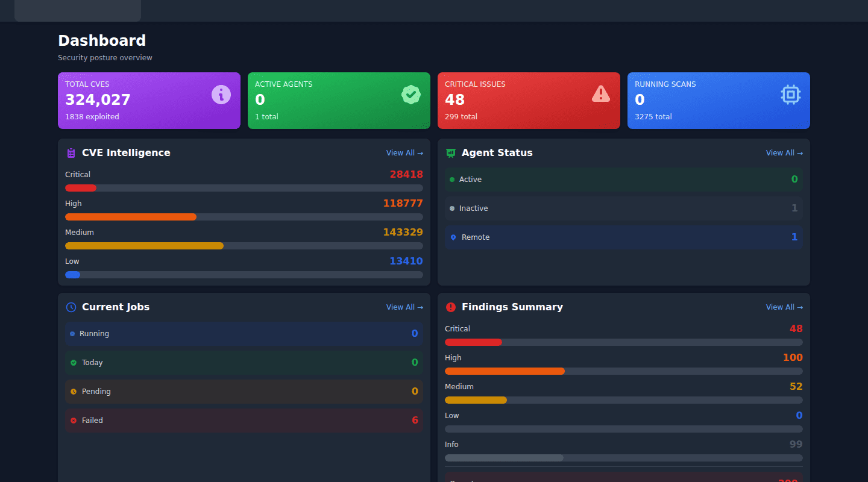Open View All in CVE Intelligence panel

(404, 153)
